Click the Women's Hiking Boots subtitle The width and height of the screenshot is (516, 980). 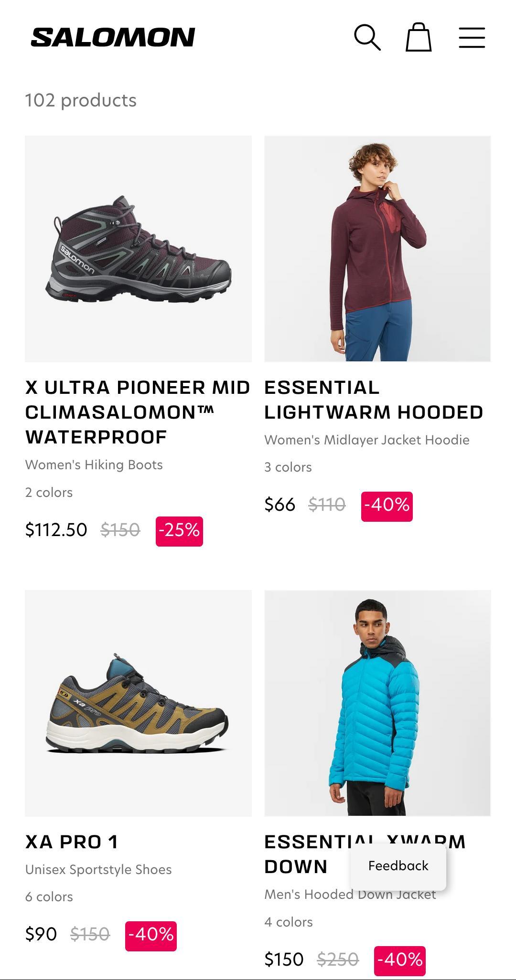[x=94, y=465]
